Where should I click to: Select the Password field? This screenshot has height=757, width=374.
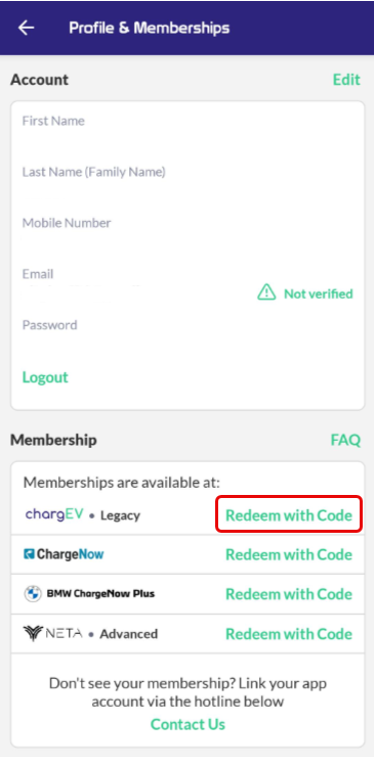click(188, 333)
